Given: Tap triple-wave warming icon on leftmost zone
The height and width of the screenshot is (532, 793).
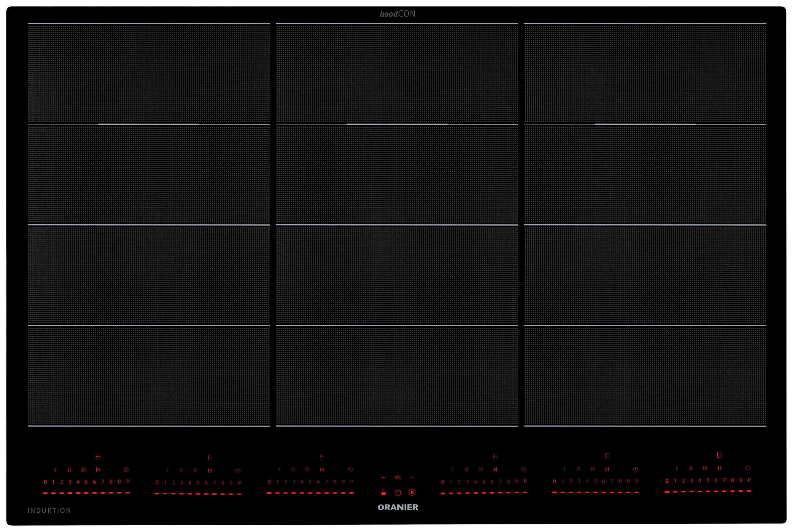Looking at the screenshot, I should pyautogui.click(x=84, y=470).
